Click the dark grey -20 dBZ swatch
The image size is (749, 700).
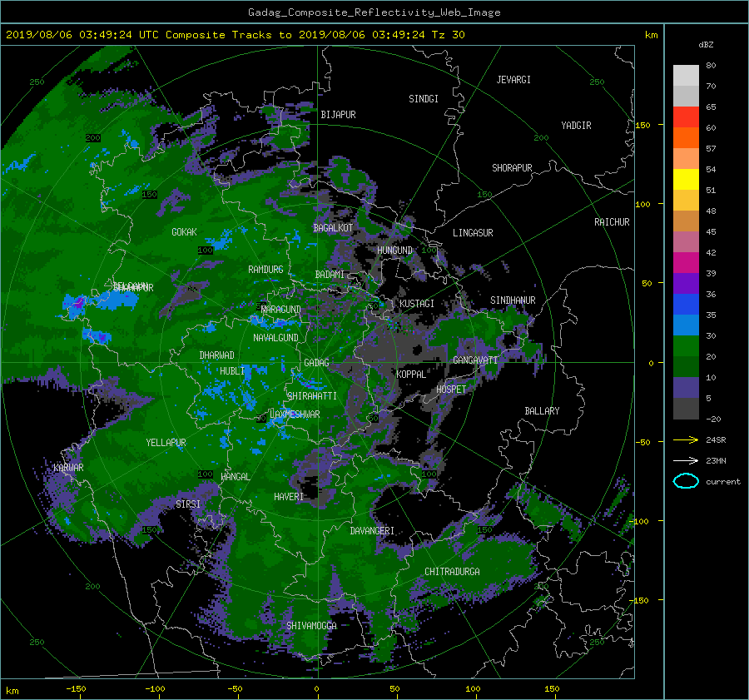coord(686,409)
